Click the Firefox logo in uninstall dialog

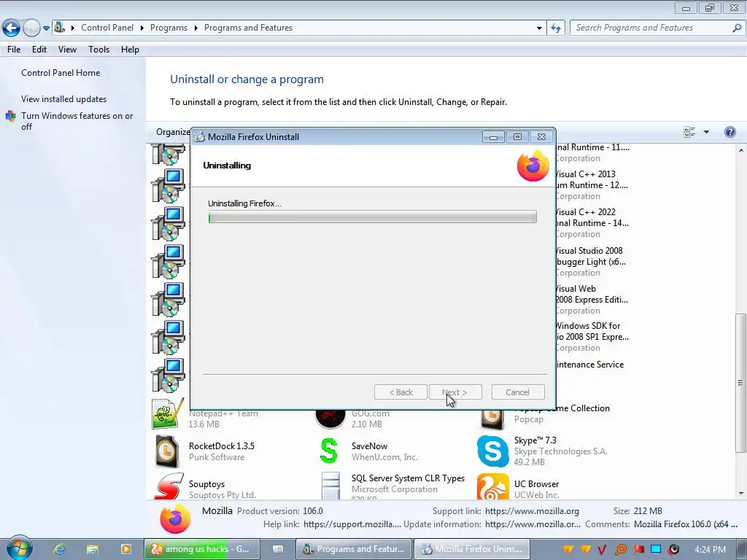(533, 166)
